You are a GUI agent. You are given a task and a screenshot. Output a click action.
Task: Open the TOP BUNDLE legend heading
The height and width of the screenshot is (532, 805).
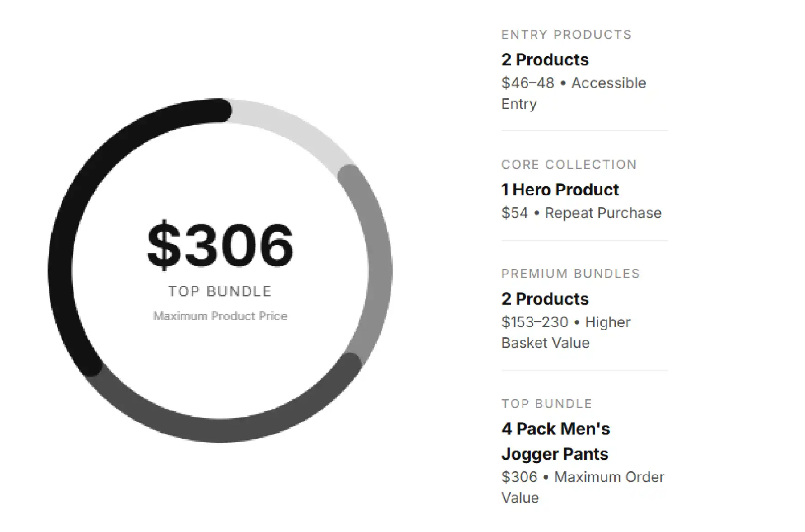pyautogui.click(x=547, y=404)
